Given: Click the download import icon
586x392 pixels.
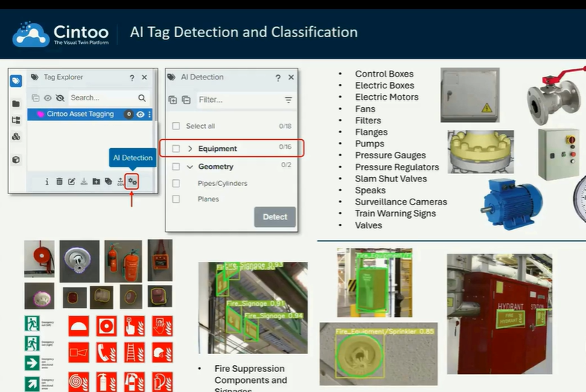Looking at the screenshot, I should coord(84,181).
